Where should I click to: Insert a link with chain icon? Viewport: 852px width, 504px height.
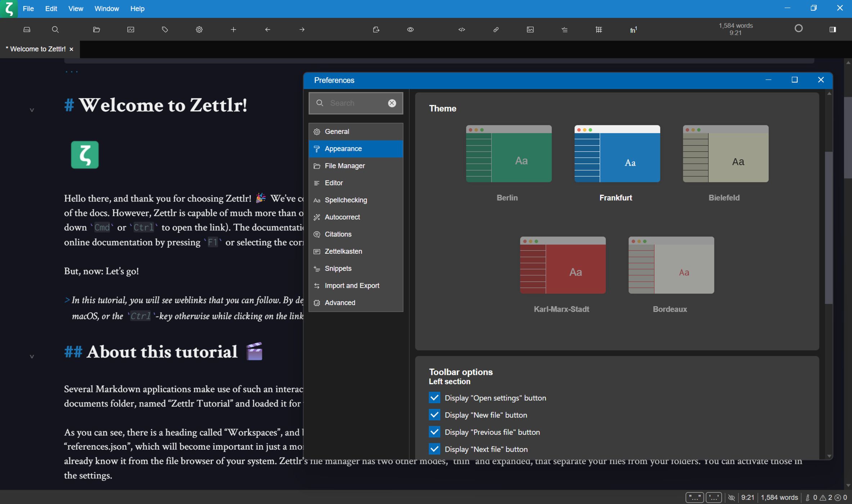[496, 30]
